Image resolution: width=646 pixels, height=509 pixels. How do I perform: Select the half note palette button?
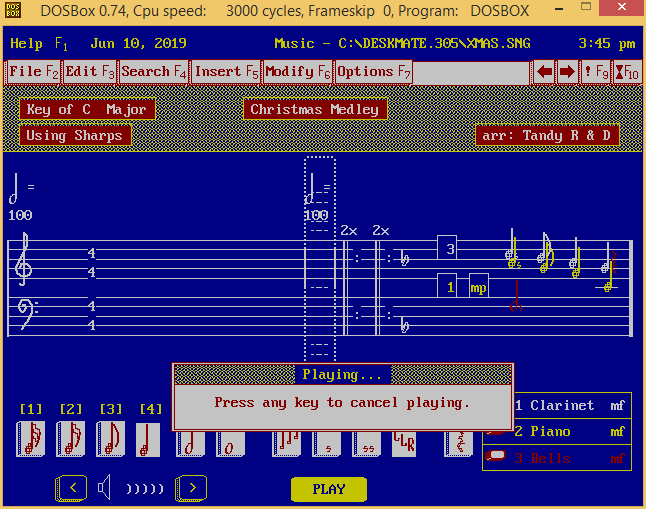[x=190, y=444]
